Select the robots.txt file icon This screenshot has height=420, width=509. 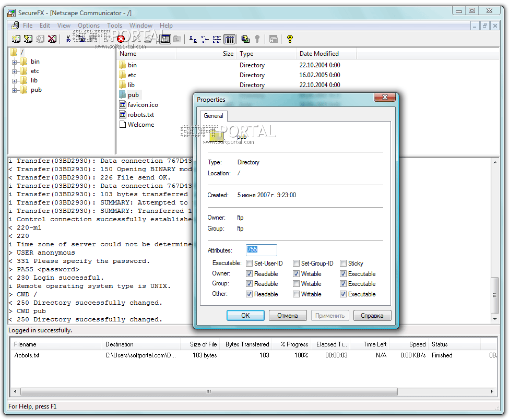pyautogui.click(x=123, y=114)
